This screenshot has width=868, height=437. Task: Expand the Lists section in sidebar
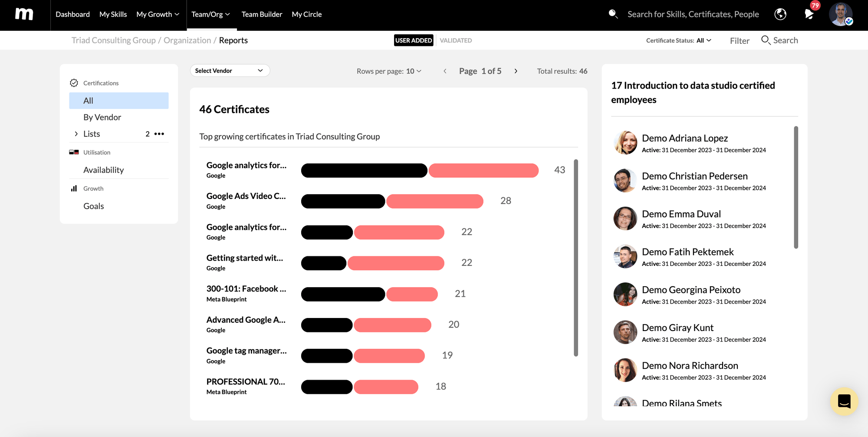[76, 134]
